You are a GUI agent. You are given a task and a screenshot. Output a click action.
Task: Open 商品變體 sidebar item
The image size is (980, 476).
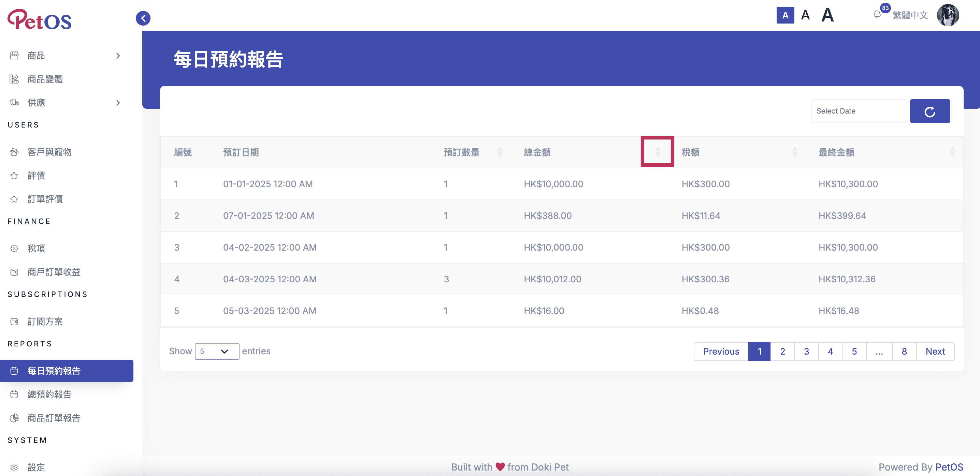point(45,79)
